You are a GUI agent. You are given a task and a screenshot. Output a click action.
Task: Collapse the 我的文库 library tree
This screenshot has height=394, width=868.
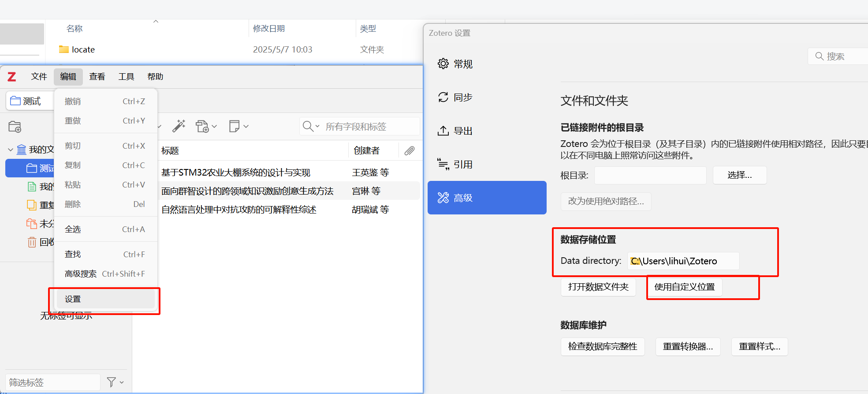tap(11, 150)
